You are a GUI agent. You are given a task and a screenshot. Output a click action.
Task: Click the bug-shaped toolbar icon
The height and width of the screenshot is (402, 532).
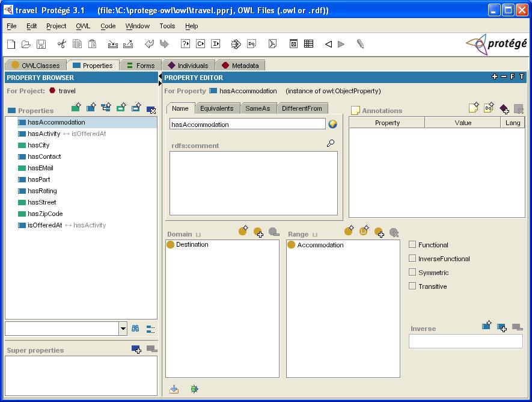236,44
